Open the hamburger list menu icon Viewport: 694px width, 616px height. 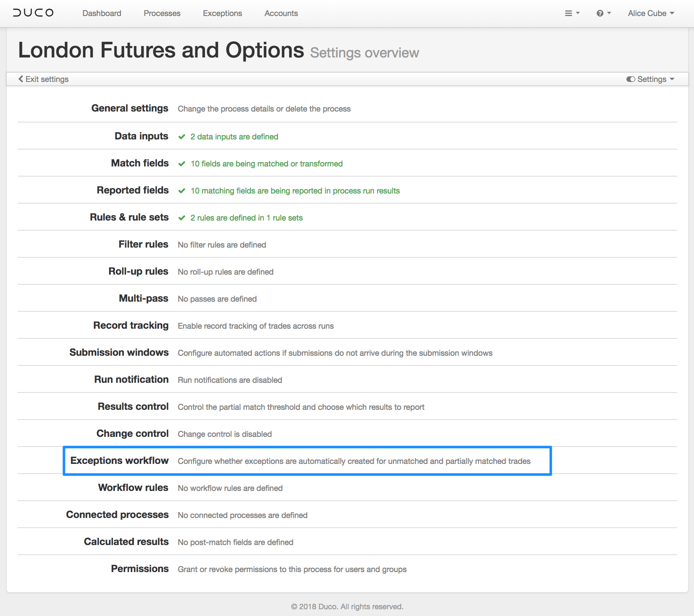tap(568, 14)
